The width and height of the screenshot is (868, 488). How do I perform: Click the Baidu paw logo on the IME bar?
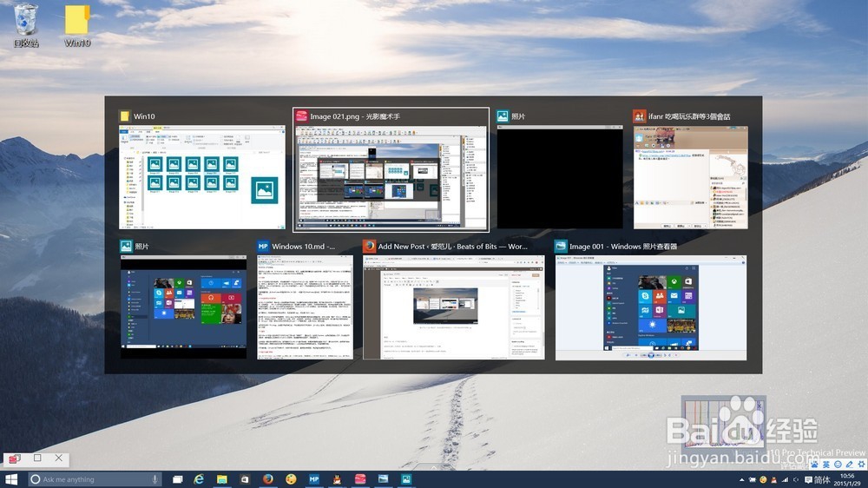click(814, 465)
